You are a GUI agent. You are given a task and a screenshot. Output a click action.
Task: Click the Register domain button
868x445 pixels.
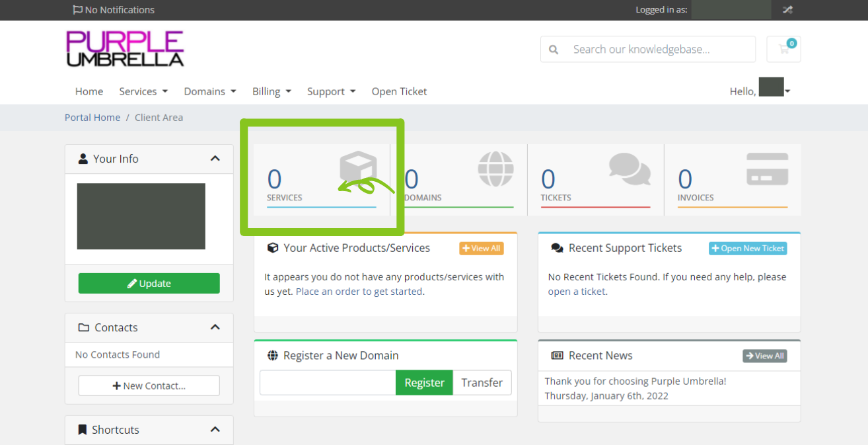pyautogui.click(x=424, y=382)
